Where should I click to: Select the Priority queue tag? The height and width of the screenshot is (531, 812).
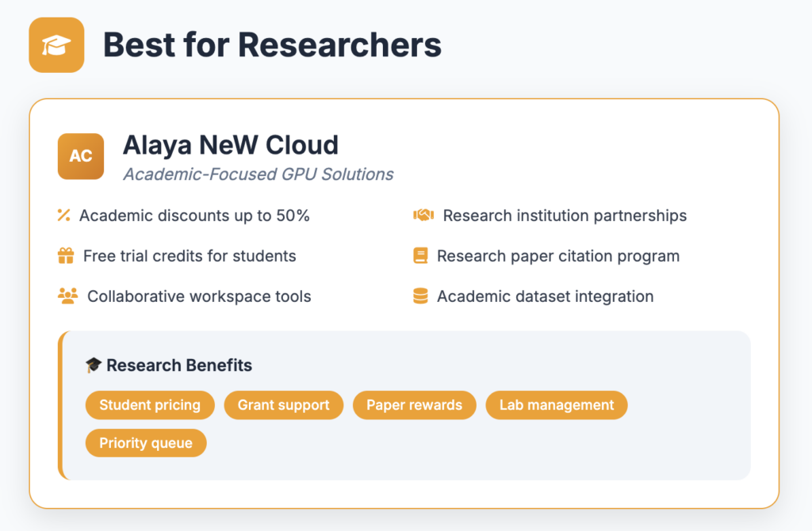pos(146,443)
